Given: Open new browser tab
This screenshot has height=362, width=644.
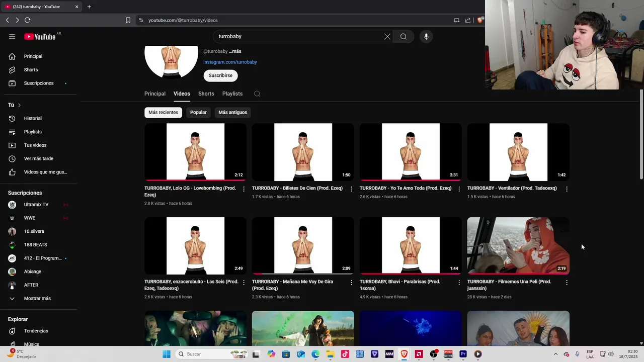Looking at the screenshot, I should coord(89,7).
